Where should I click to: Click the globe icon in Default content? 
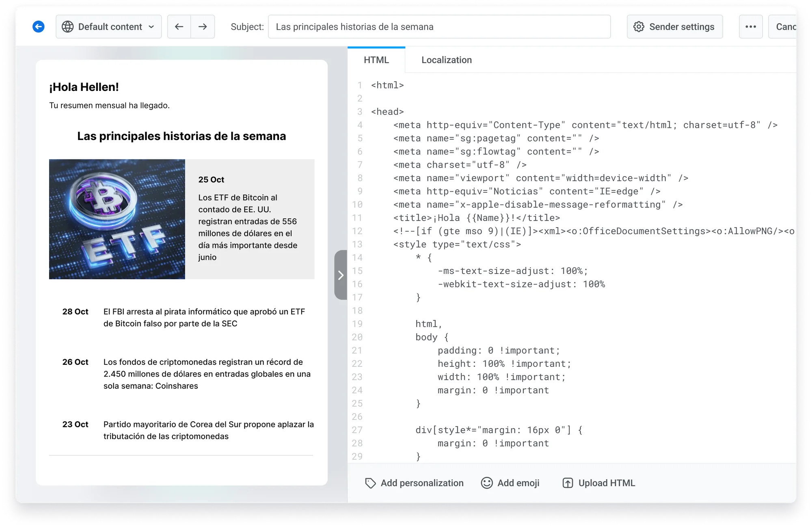tap(68, 27)
